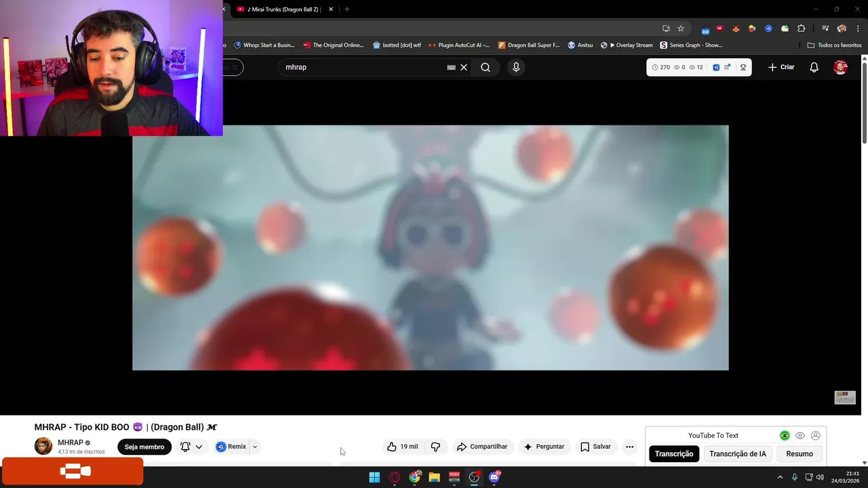
Task: Click the Chrome profile avatar
Action: click(x=842, y=28)
